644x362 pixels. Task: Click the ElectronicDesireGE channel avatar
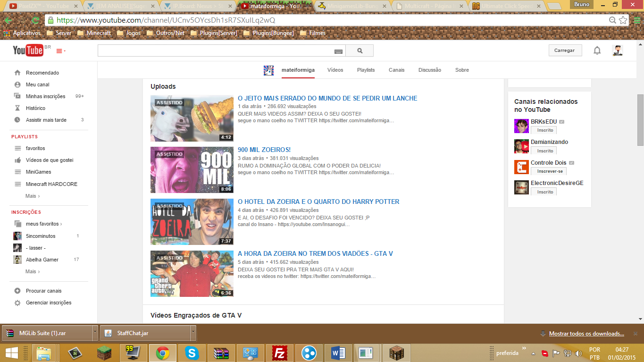point(521,187)
